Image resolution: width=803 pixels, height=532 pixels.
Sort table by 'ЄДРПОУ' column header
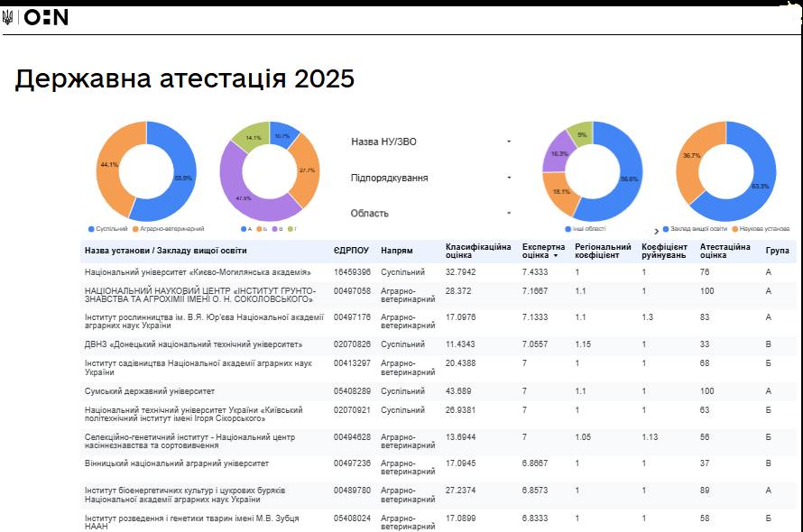[351, 251]
